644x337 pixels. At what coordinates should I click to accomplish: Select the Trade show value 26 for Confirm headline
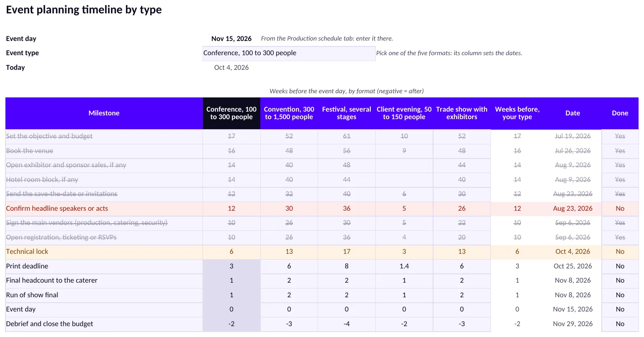click(462, 209)
